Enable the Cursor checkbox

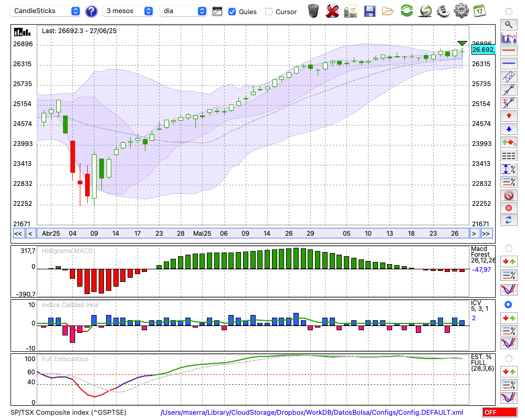point(268,12)
